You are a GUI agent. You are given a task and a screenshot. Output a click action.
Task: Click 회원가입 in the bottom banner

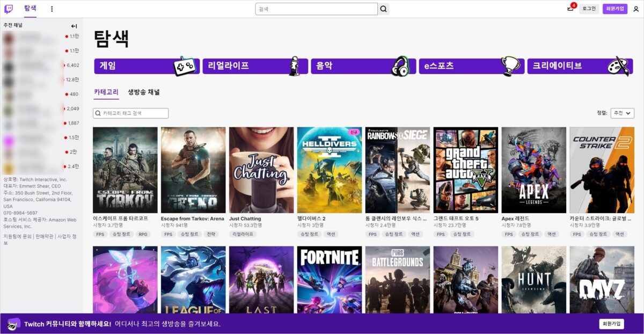pos(611,324)
